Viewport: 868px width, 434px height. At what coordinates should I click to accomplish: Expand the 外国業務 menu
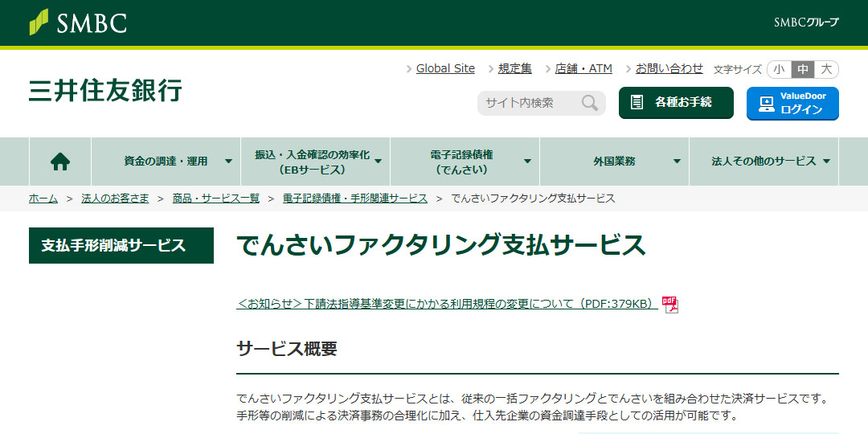pyautogui.click(x=615, y=162)
